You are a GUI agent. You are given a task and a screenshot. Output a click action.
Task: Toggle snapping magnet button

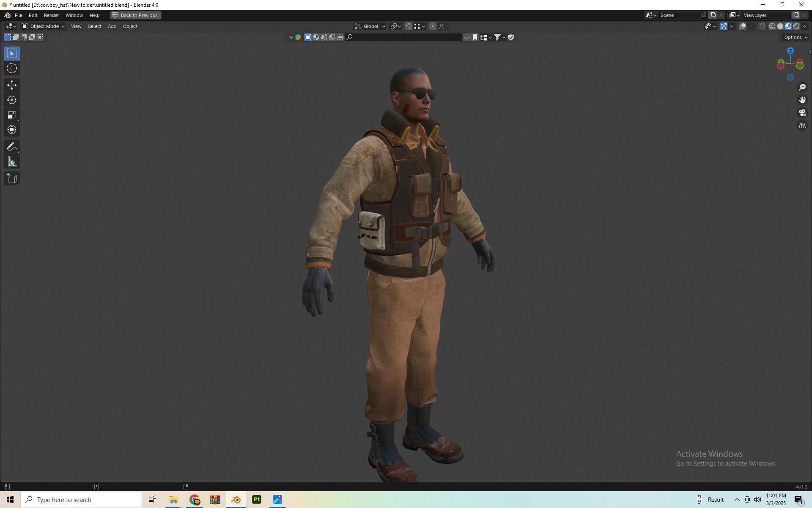409,26
